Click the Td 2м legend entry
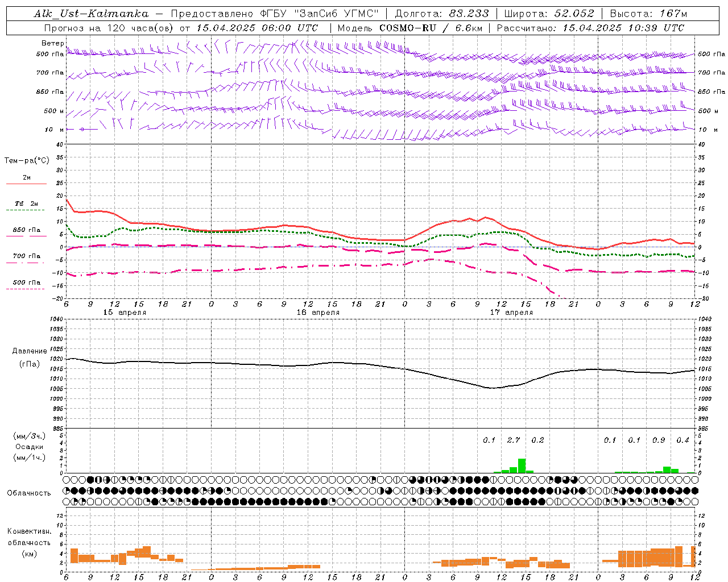The width and height of the screenshot is (728, 582). coord(26,203)
